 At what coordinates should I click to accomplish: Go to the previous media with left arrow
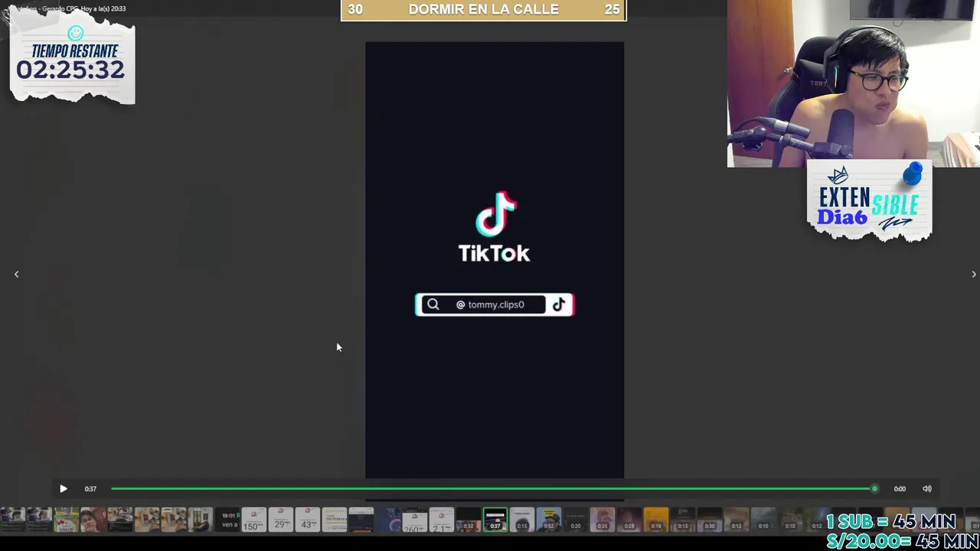pyautogui.click(x=16, y=274)
